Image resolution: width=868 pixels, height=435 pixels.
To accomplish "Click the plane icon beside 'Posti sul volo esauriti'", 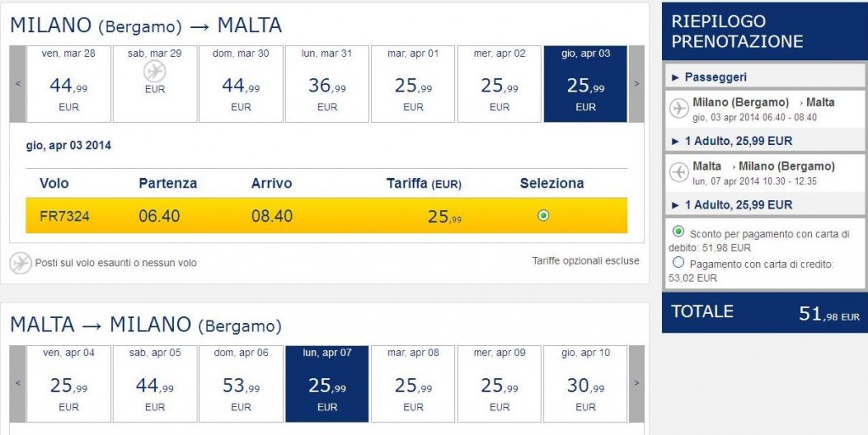I will click(x=20, y=263).
